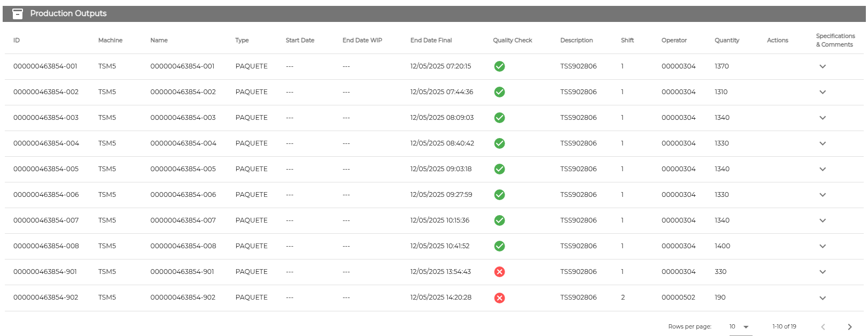Click the Production Outputs panel title
868x336 pixels.
(68, 13)
